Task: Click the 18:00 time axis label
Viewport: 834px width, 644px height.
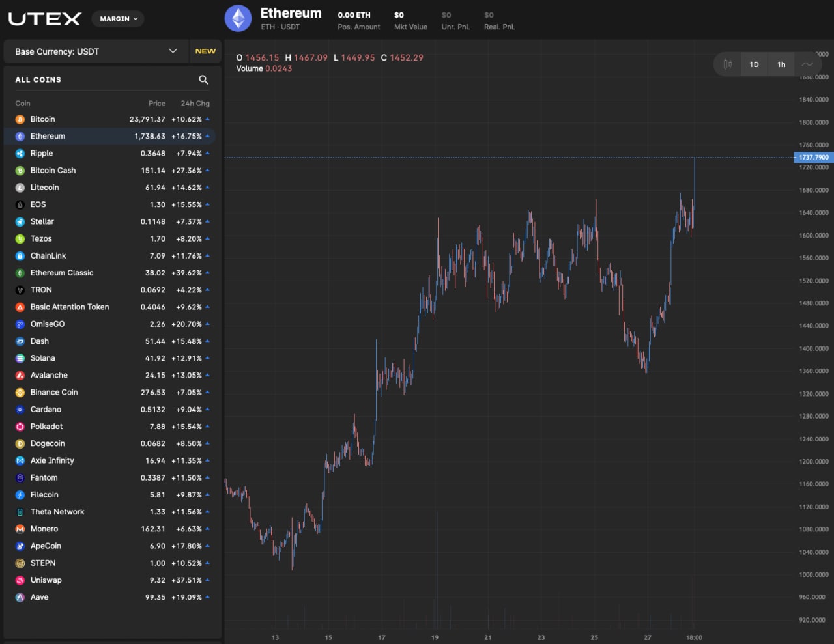Action: click(694, 637)
